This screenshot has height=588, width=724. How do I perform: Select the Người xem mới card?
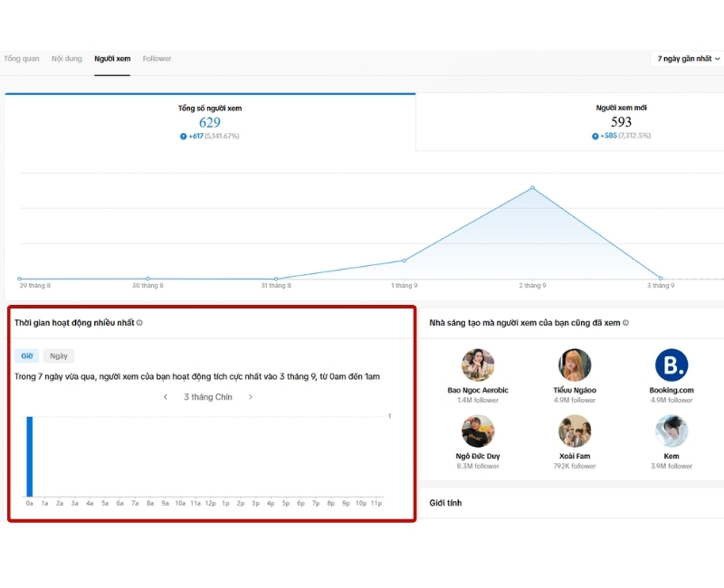[570, 122]
